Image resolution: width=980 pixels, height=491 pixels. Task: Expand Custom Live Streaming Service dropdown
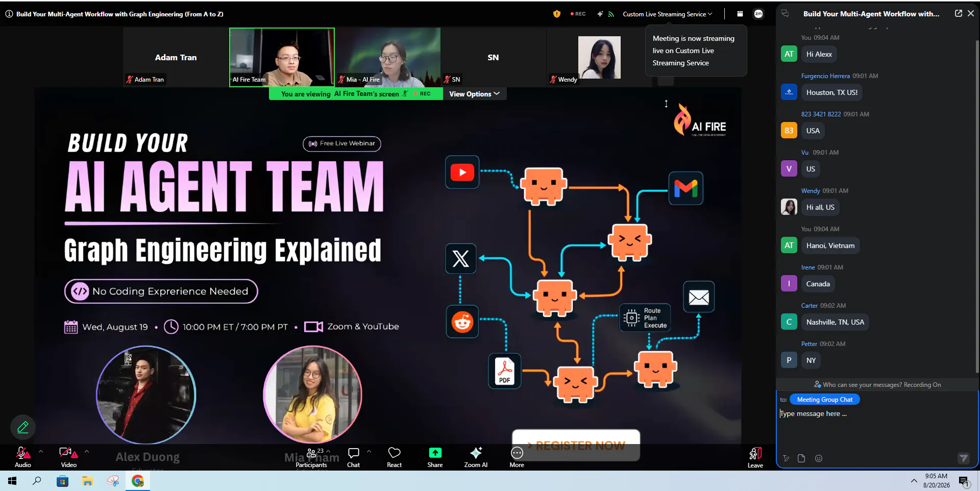point(667,14)
